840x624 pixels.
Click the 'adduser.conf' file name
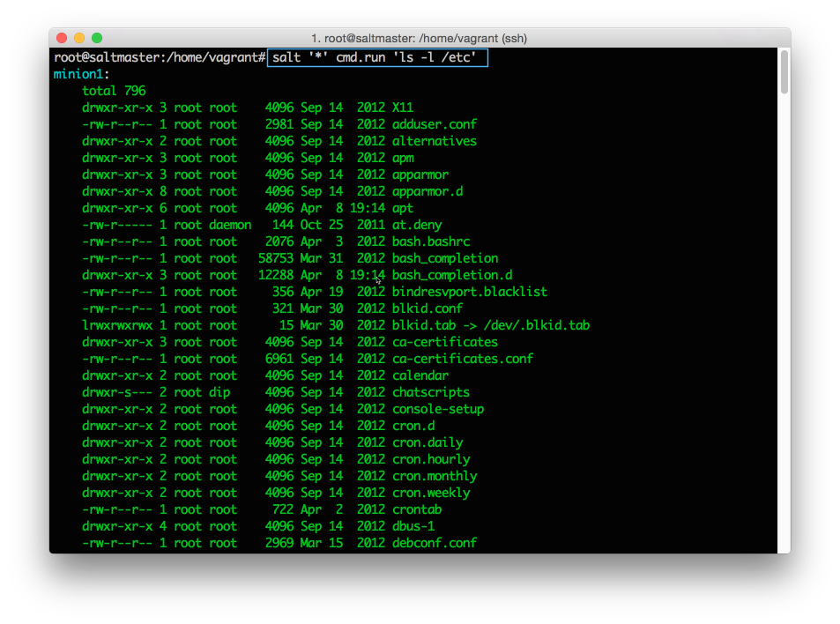click(434, 124)
